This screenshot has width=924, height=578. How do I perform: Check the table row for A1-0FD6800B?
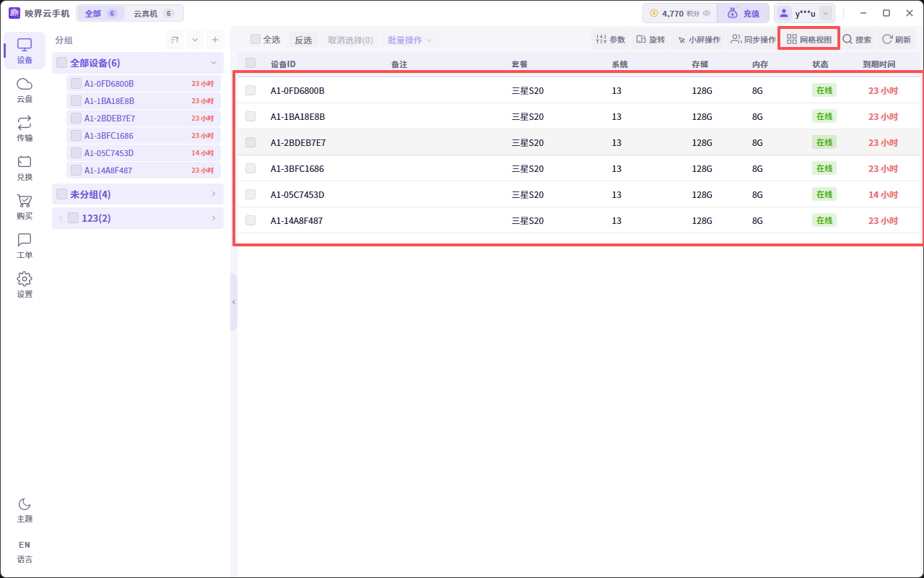pyautogui.click(x=250, y=90)
